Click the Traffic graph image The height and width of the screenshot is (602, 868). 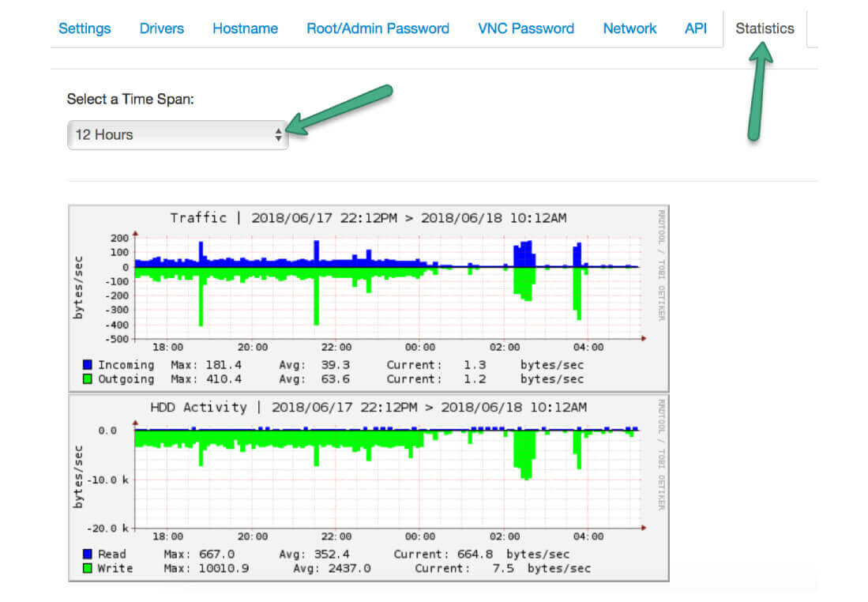pos(369,299)
